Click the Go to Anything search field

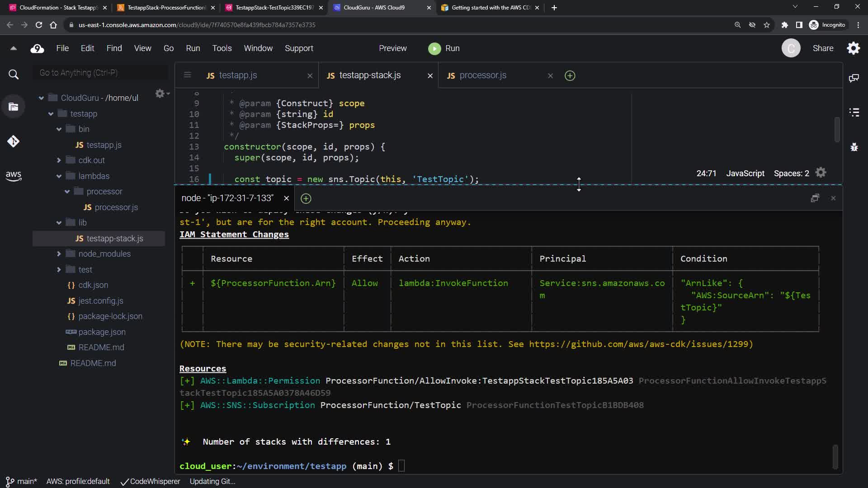pyautogui.click(x=100, y=73)
